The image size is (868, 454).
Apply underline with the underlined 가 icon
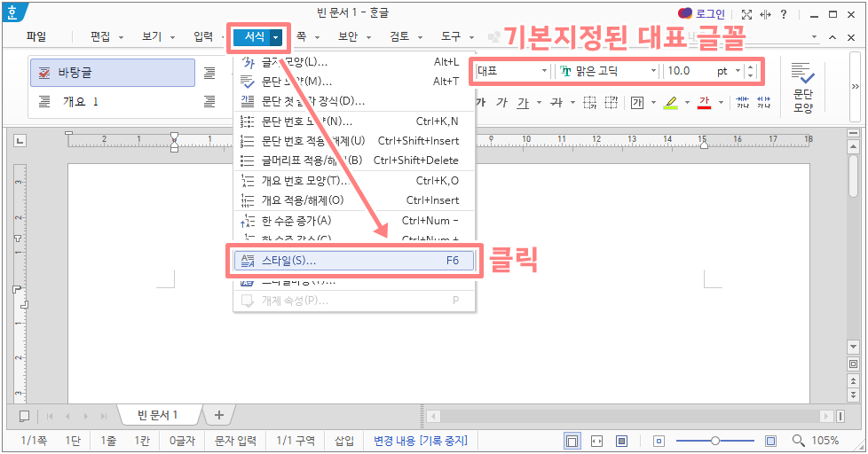pos(523,102)
